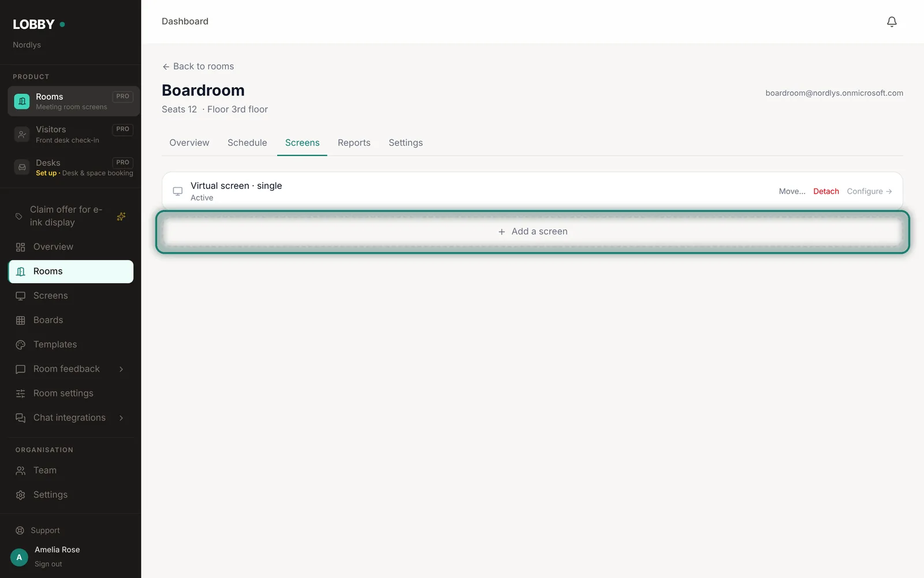Viewport: 924px width, 578px height.
Task: Click the Screens monitor icon in sidebar
Action: [21, 296]
